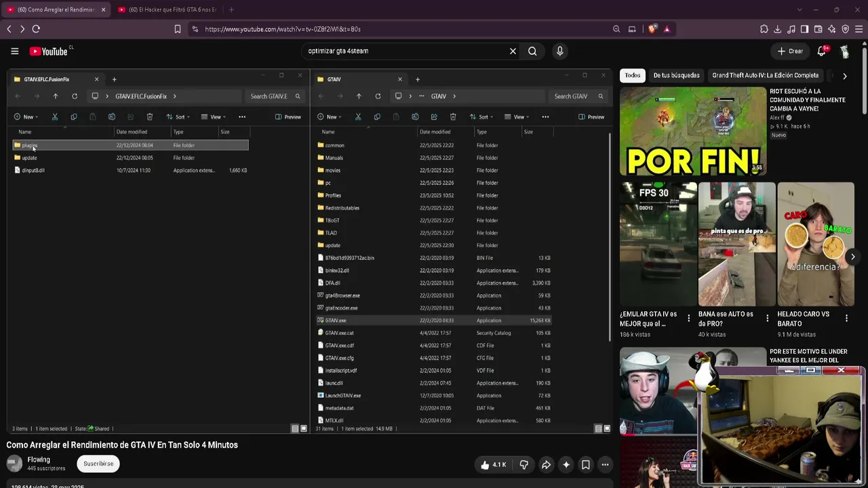Bookmark this page in the address bar
Viewport: 868px width, 488px height.
pyautogui.click(x=178, y=29)
